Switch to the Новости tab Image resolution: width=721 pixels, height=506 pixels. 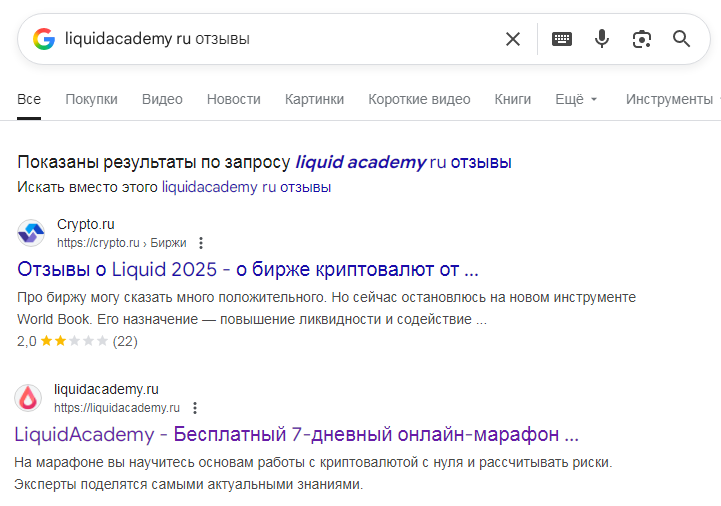(x=233, y=99)
